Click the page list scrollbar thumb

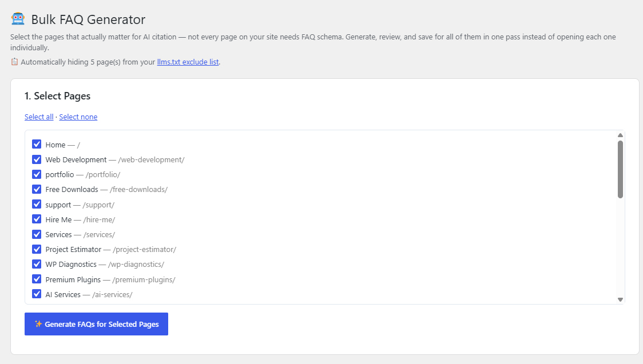(x=620, y=170)
